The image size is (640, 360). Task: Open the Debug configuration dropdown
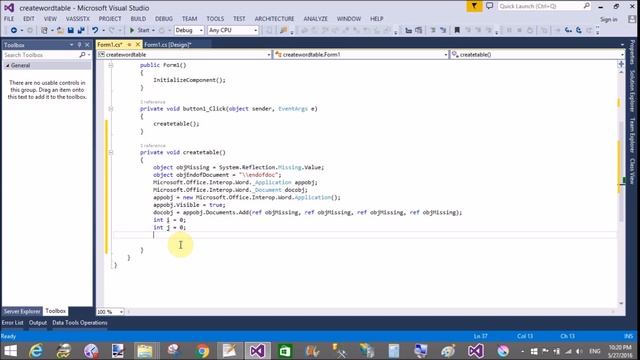point(189,30)
